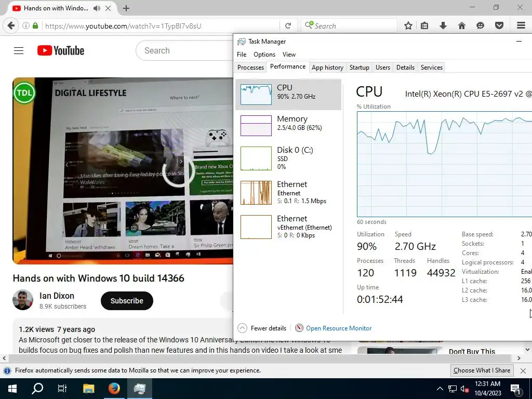The width and height of the screenshot is (532, 399).
Task: Click the Up time value 0:01:52:44
Action: coord(380,299)
